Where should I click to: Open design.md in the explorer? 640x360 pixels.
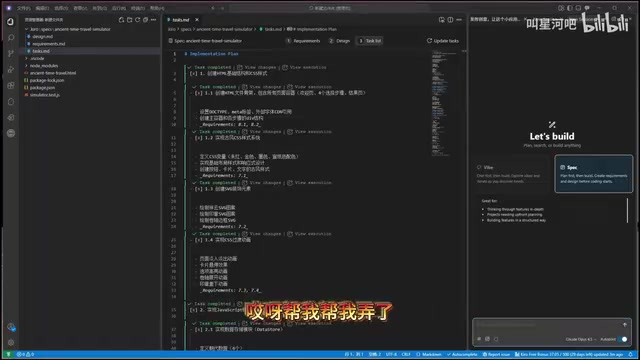(42, 36)
